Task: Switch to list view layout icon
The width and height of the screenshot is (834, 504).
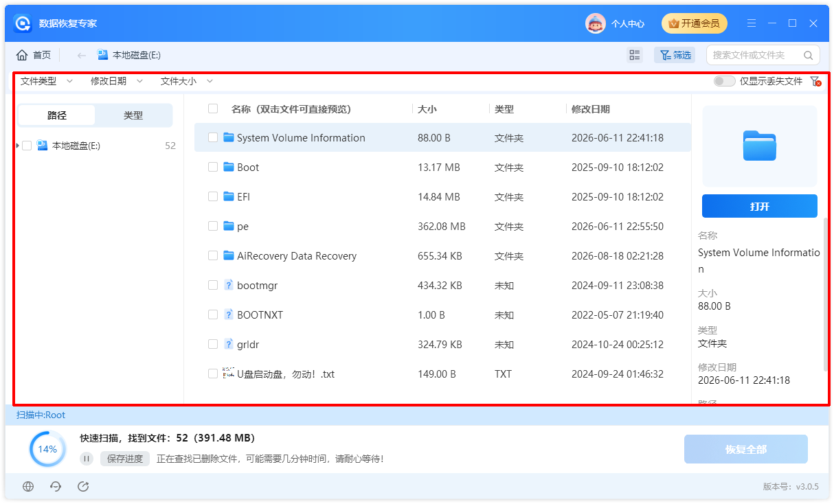Action: point(635,55)
